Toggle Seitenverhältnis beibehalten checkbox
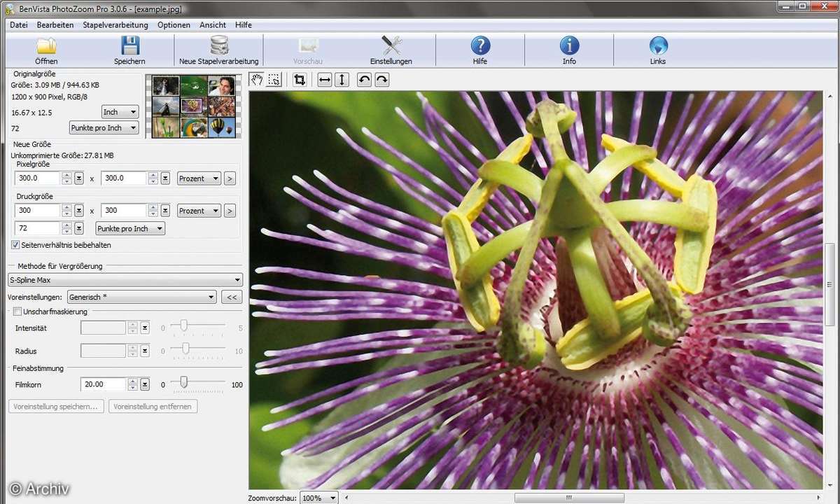Screen dimensions: 840x504 pos(15,245)
